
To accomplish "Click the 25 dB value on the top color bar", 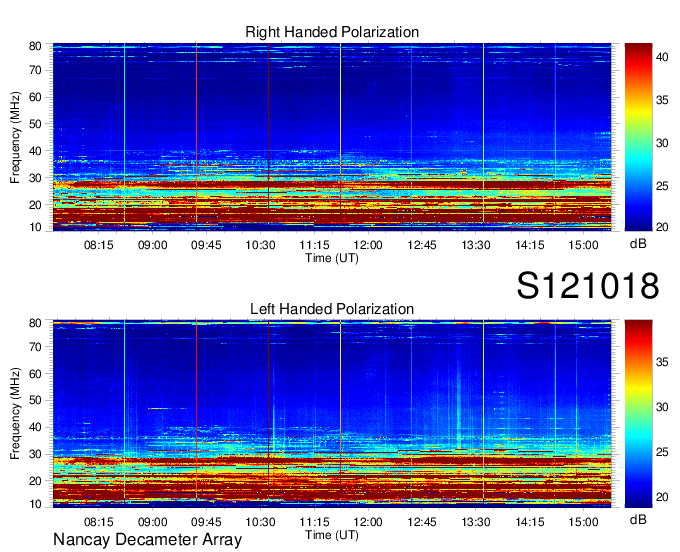I will tap(662, 186).
